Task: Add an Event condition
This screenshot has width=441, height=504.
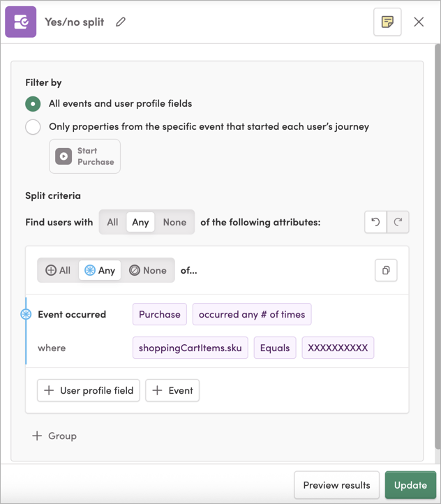Action: click(172, 390)
